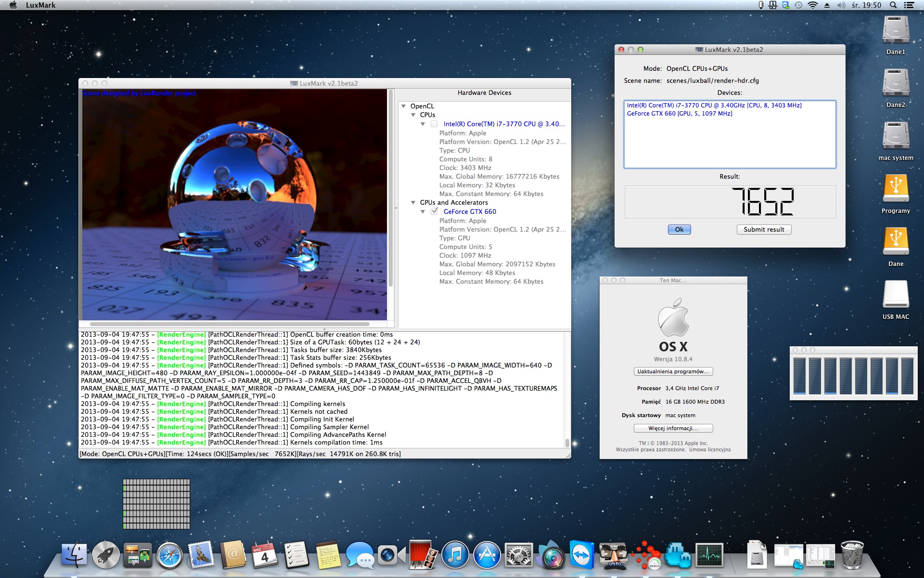Viewport: 924px width, 578px height.
Task: Select Intel Core i7-3770 row in hardware tree
Action: (x=504, y=124)
